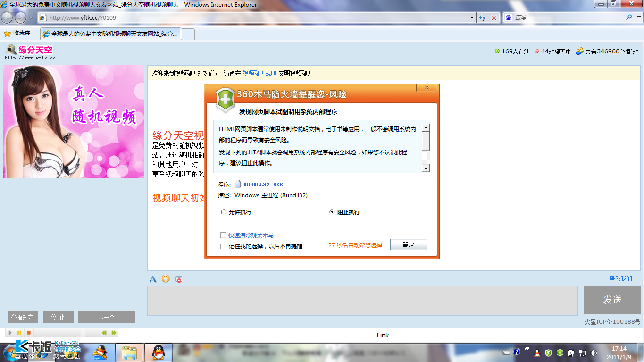
Task: Click the green rewind arrows
Action: click(x=104, y=333)
